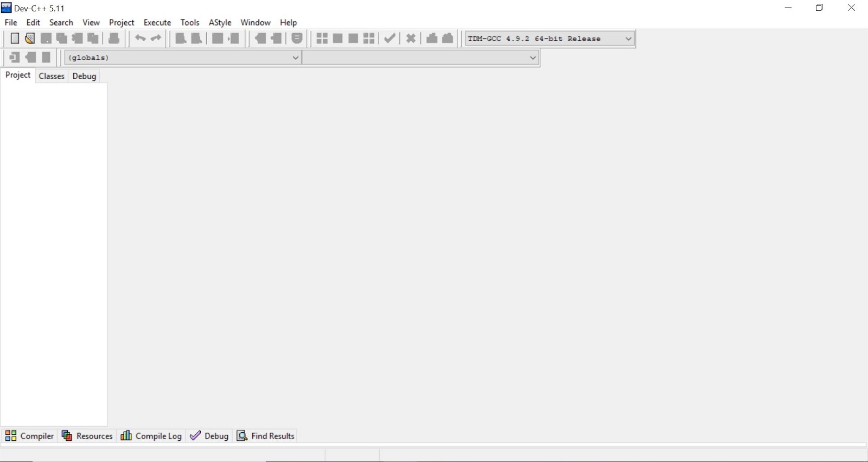
Task: Click the Insert snippet icon on second toolbar
Action: click(x=15, y=57)
